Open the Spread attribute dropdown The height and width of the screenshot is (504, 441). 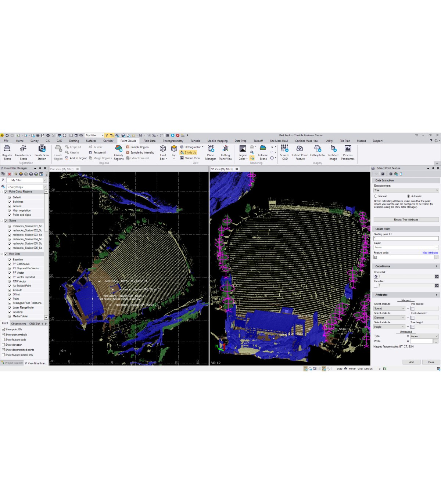(389, 309)
